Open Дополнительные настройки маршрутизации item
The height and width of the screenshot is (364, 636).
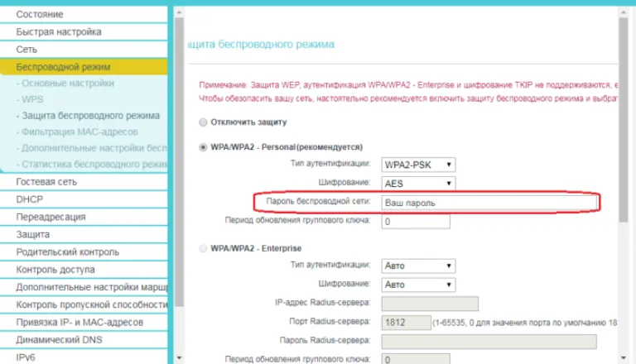(84, 287)
